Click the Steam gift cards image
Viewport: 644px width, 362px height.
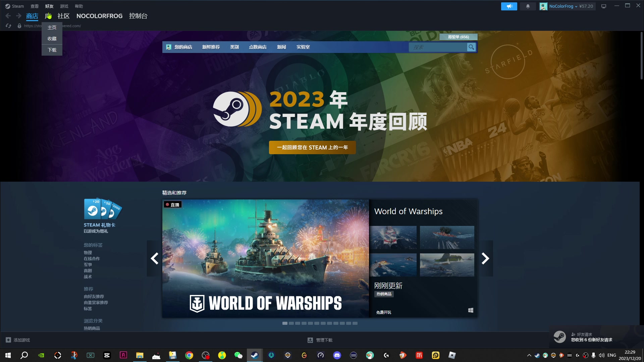click(103, 209)
